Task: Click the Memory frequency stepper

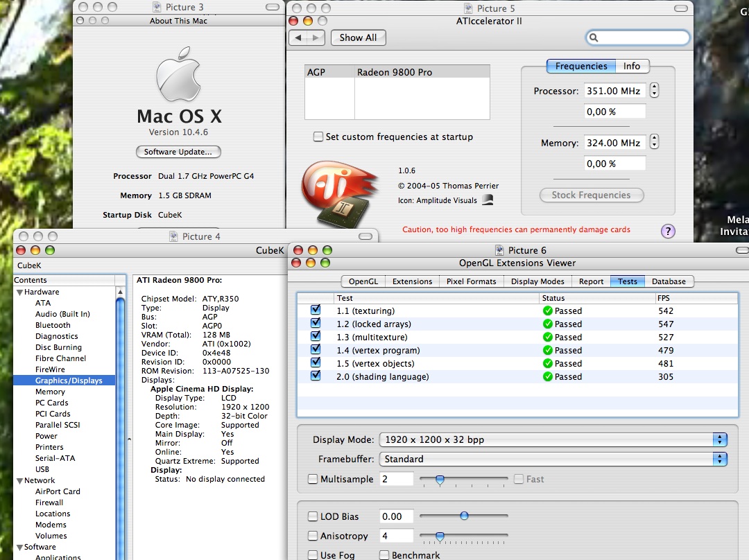Action: tap(655, 142)
